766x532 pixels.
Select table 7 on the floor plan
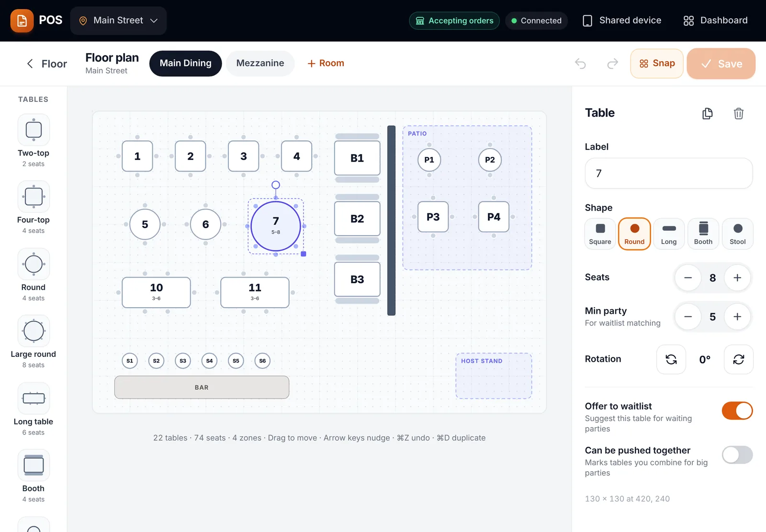tap(276, 226)
